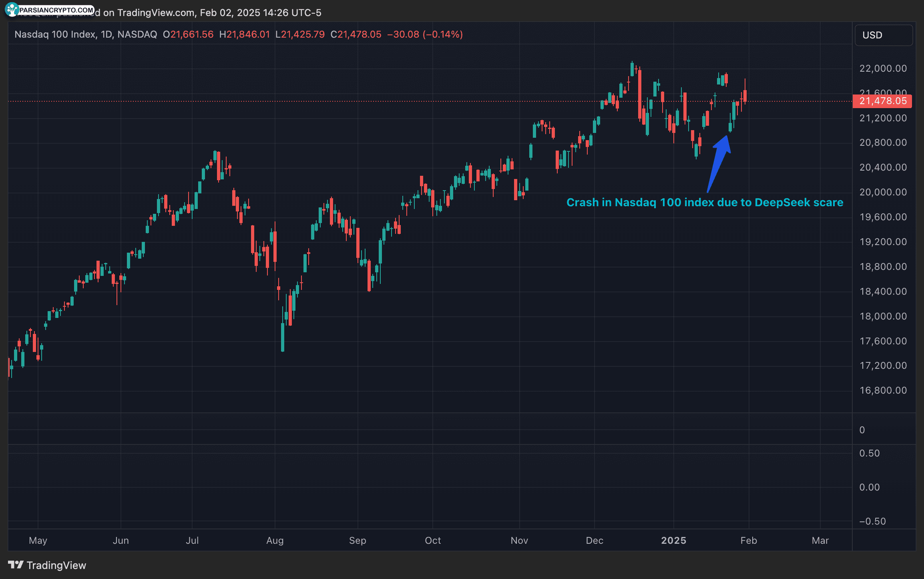Screen dimensions: 924x579
Task: Click the 22,000.00 price scale label
Action: tap(883, 68)
